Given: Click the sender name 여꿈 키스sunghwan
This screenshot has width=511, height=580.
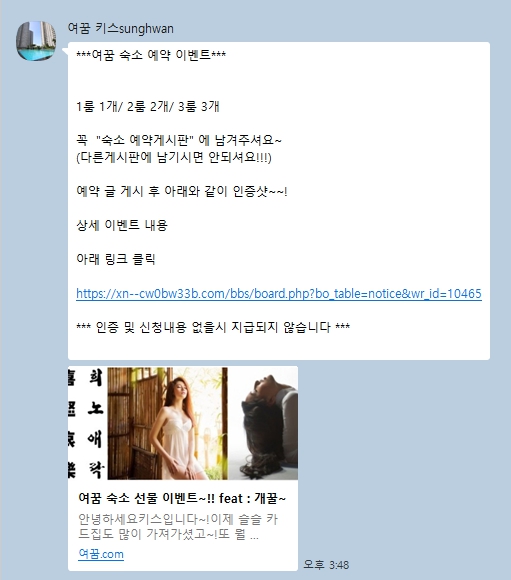Looking at the screenshot, I should (121, 28).
